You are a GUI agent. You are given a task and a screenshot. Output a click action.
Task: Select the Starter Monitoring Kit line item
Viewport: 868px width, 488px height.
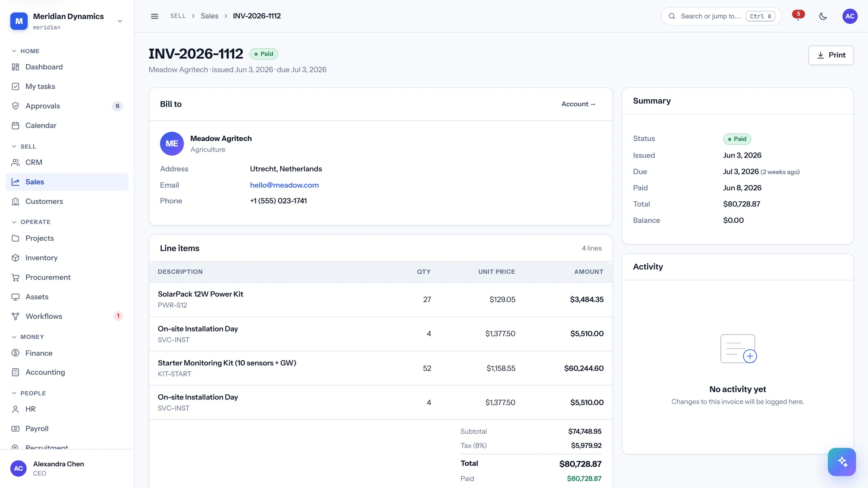click(380, 368)
